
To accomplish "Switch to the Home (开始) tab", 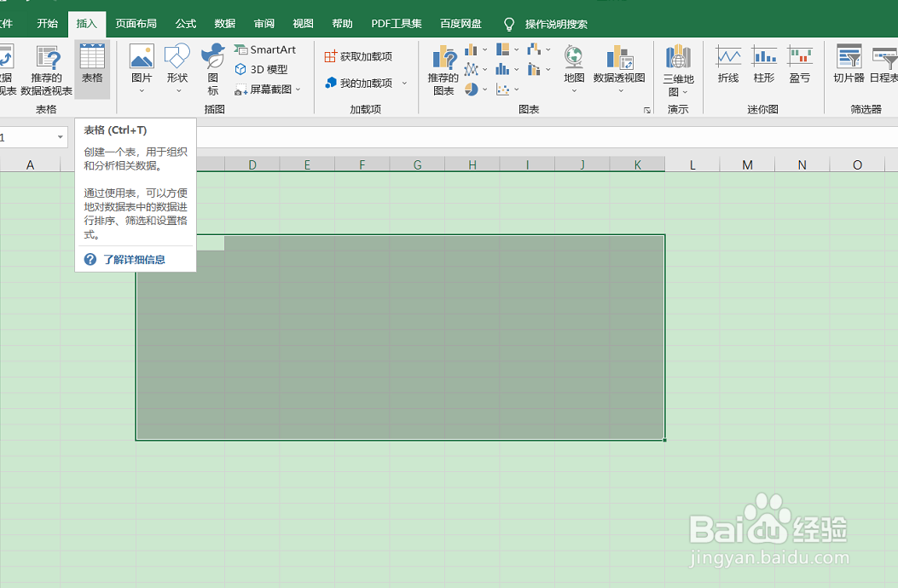I will (x=47, y=24).
